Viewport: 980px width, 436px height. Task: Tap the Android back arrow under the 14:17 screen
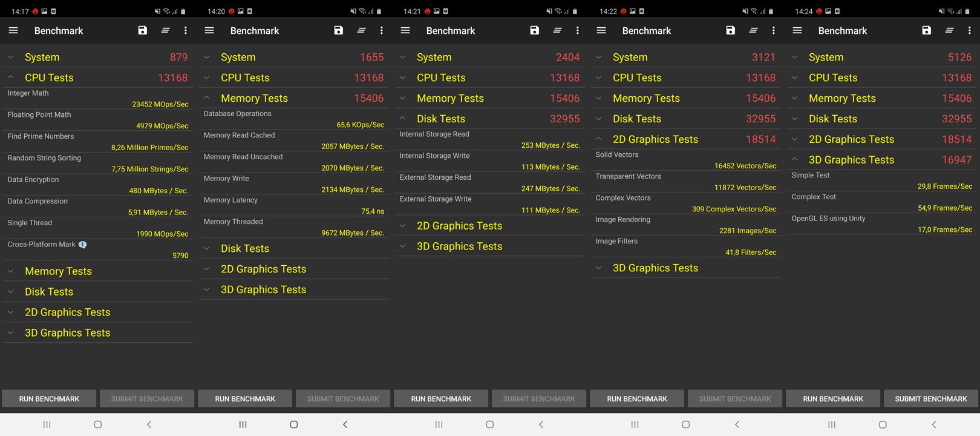149,424
